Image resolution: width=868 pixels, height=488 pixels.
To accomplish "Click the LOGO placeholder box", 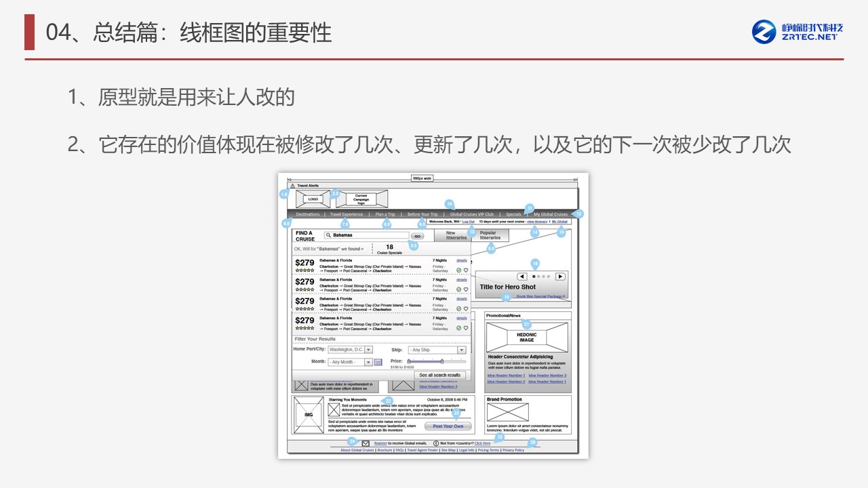I will coord(313,199).
